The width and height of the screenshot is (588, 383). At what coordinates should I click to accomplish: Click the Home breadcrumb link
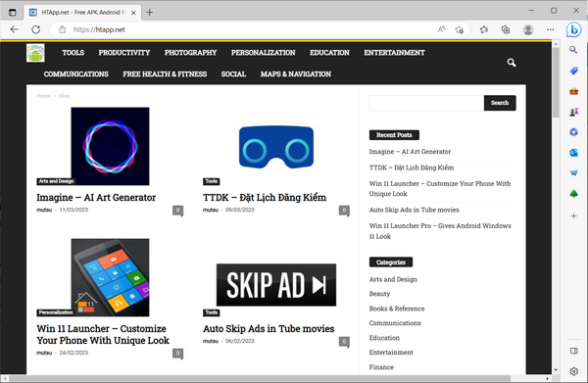coord(43,96)
